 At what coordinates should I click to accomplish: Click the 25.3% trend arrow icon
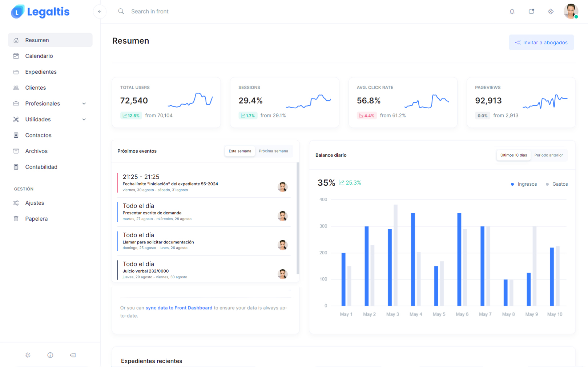pyautogui.click(x=342, y=182)
